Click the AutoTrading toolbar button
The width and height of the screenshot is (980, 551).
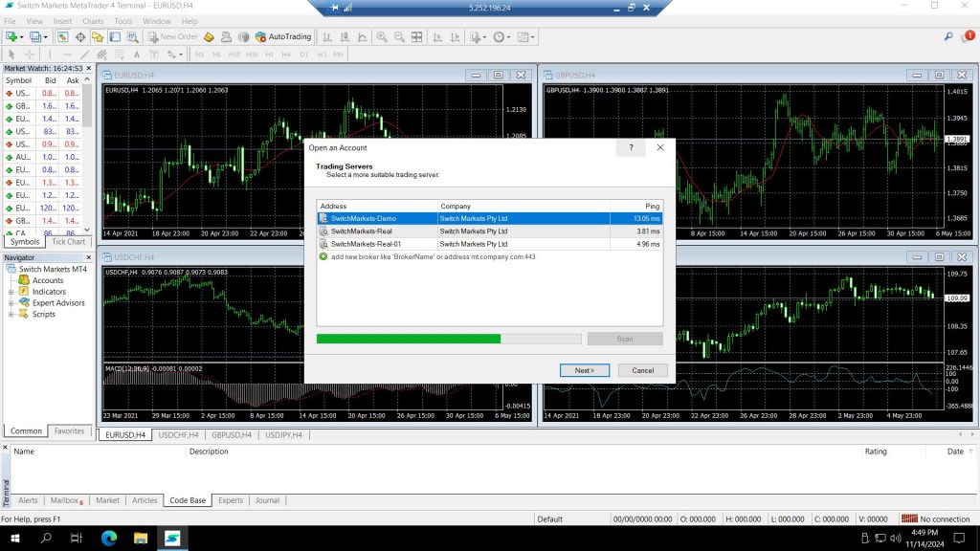click(x=283, y=36)
